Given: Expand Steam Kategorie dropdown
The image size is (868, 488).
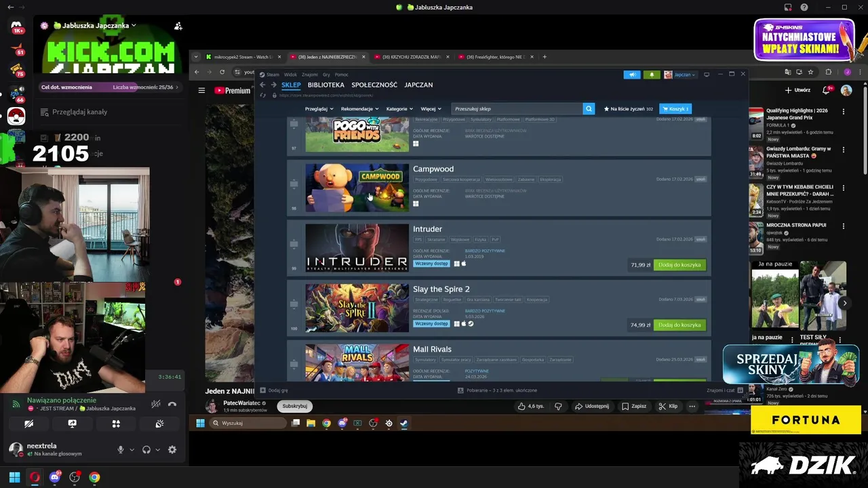Looking at the screenshot, I should pyautogui.click(x=399, y=108).
